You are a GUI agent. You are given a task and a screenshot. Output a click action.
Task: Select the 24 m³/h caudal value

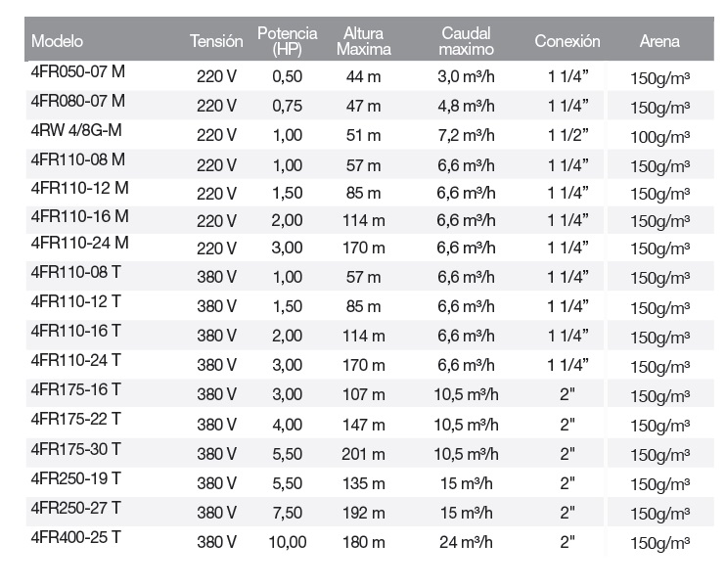[466, 542]
